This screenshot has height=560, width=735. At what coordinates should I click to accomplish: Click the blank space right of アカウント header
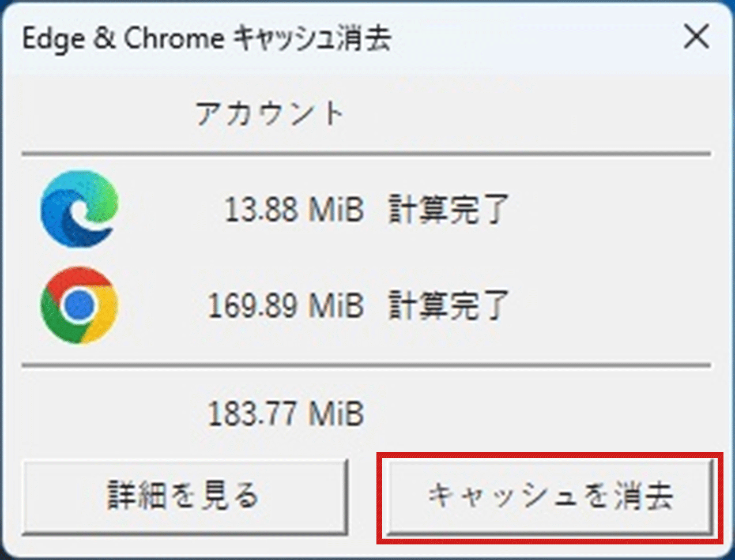(519, 114)
